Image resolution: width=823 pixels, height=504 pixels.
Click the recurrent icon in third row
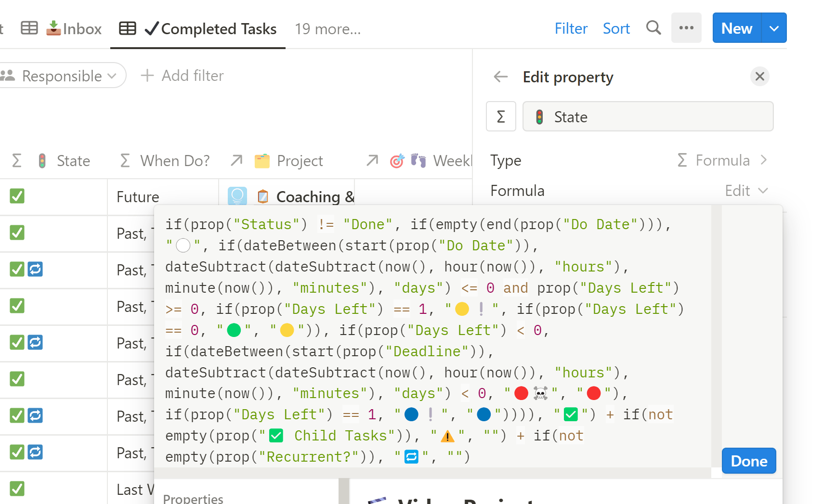[x=35, y=269]
